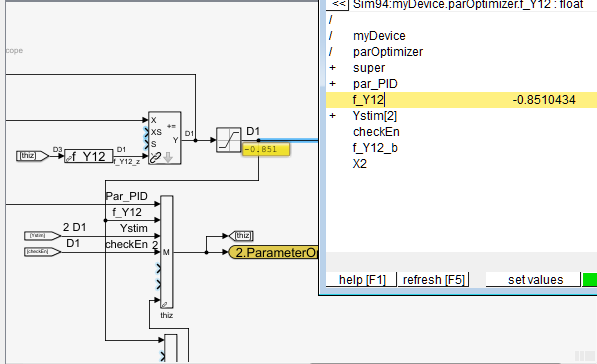Viewport: 597px width, 364px height.
Task: Select the myDevice path entry
Action: 379,36
